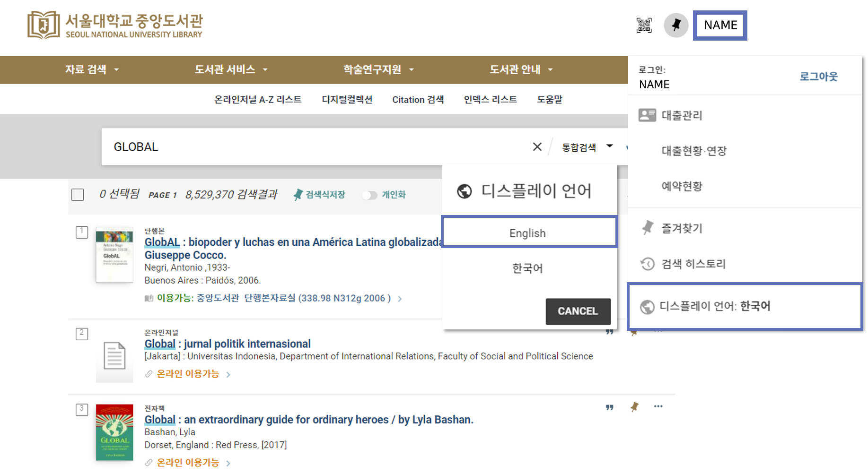
Task: Click the pin favorites icon in the header
Action: pyautogui.click(x=676, y=26)
